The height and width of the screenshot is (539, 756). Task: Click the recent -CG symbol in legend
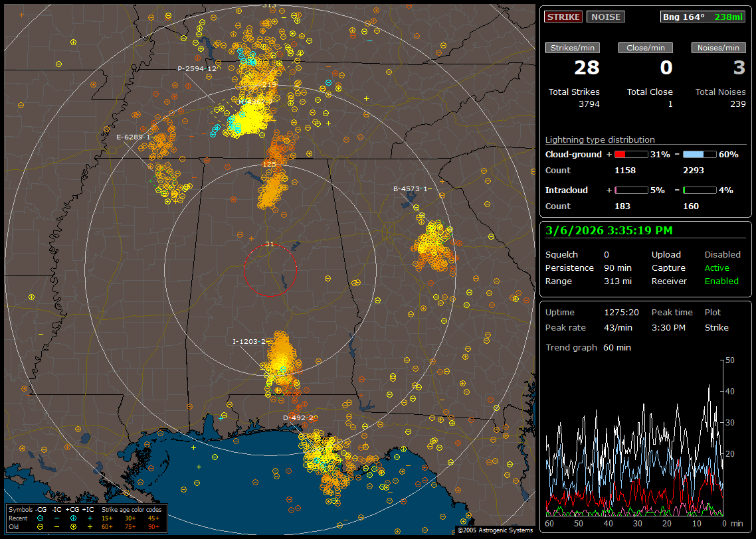tap(41, 518)
